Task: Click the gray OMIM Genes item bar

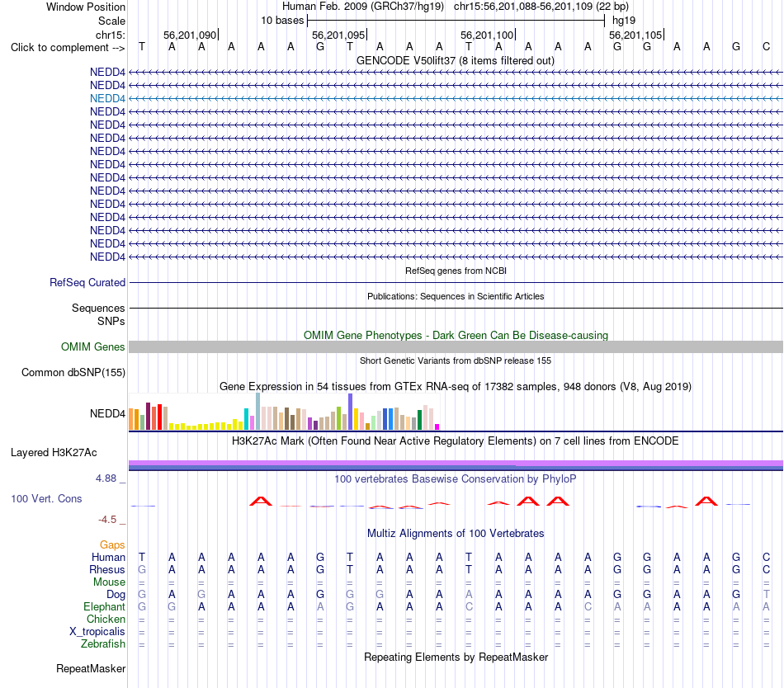Action: (456, 346)
